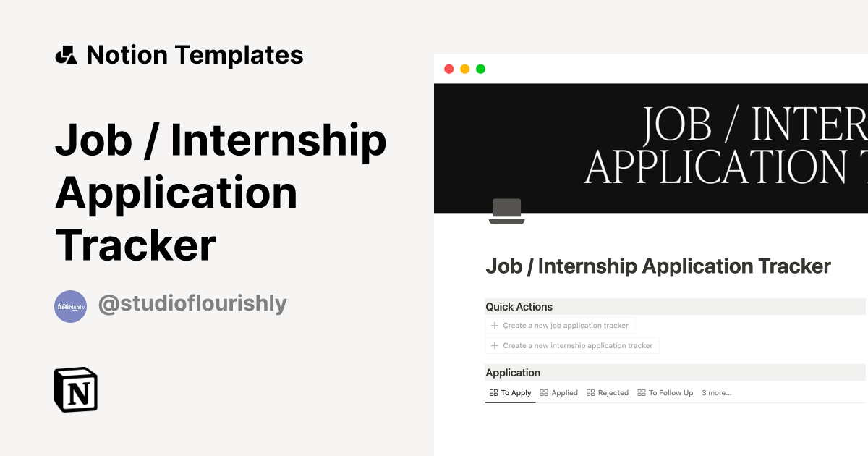This screenshot has height=456, width=868.
Task: Toggle the green zoom traffic light
Action: click(480, 68)
